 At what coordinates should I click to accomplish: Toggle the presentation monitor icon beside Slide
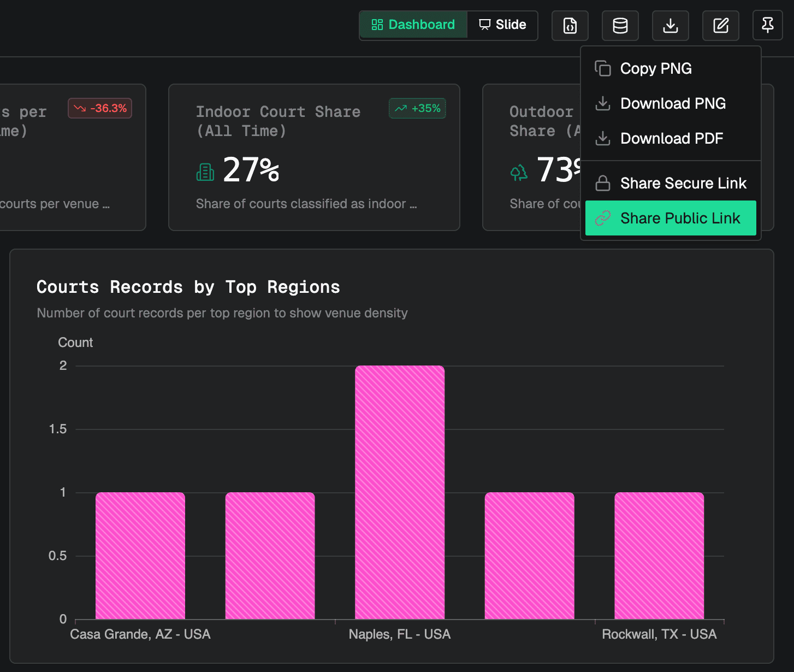tap(483, 25)
